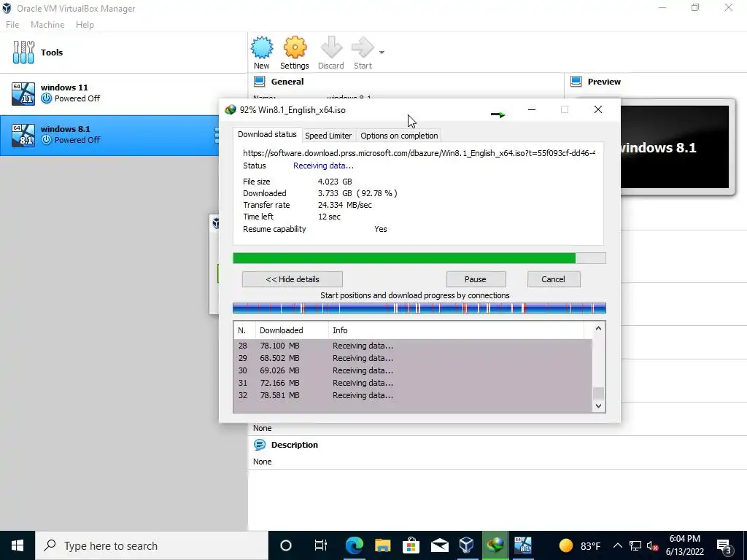Open the File menu in VirtualBox
The width and height of the screenshot is (747, 560).
point(12,25)
